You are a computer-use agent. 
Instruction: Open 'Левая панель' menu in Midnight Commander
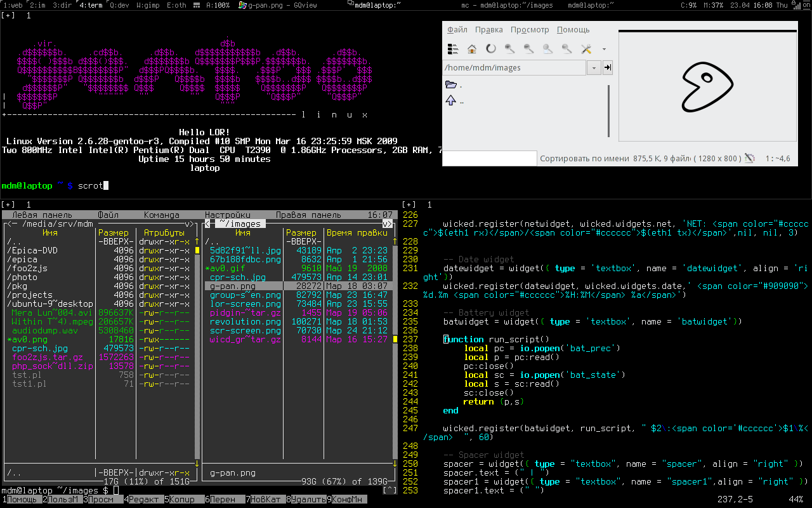point(43,215)
